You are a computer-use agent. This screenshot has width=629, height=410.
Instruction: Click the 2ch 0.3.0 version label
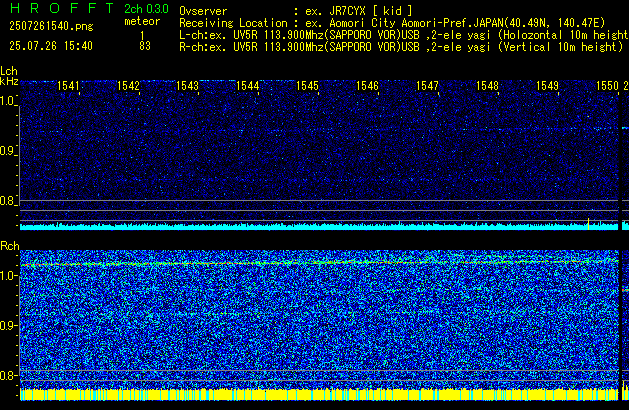click(146, 9)
